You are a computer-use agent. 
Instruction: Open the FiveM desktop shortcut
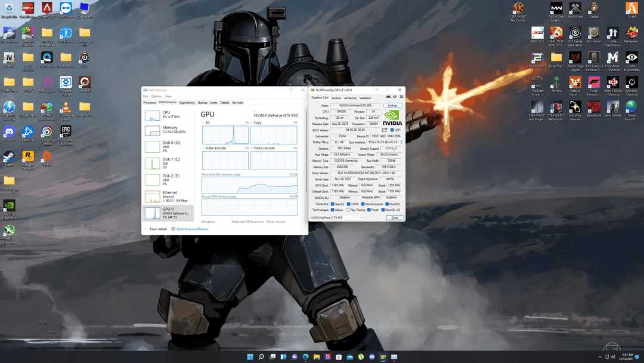(631, 10)
